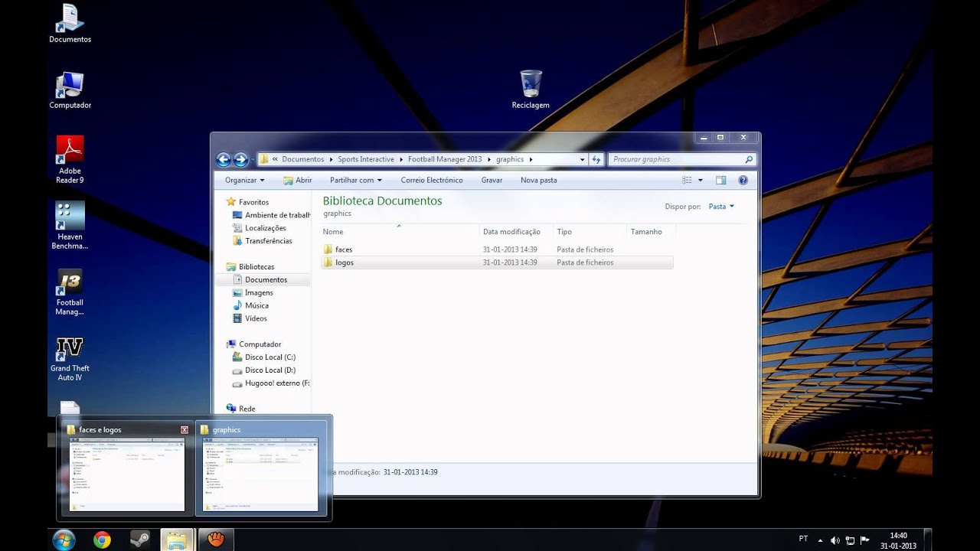Close the faces e logos preview
The image size is (980, 551).
(x=185, y=430)
